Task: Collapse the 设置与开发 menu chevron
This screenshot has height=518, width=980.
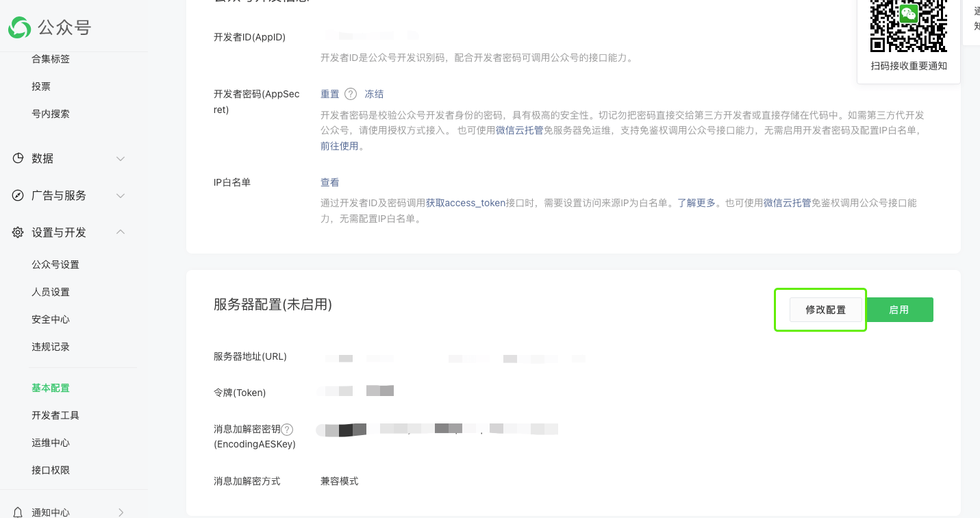Action: (121, 232)
